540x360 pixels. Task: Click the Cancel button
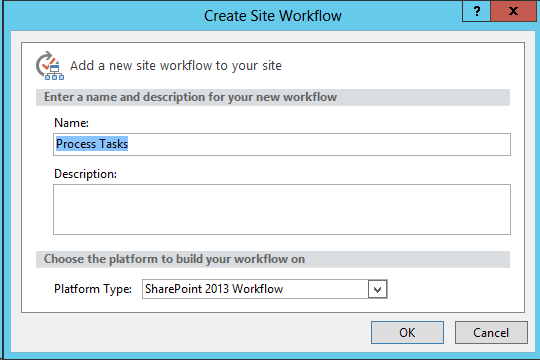point(491,332)
